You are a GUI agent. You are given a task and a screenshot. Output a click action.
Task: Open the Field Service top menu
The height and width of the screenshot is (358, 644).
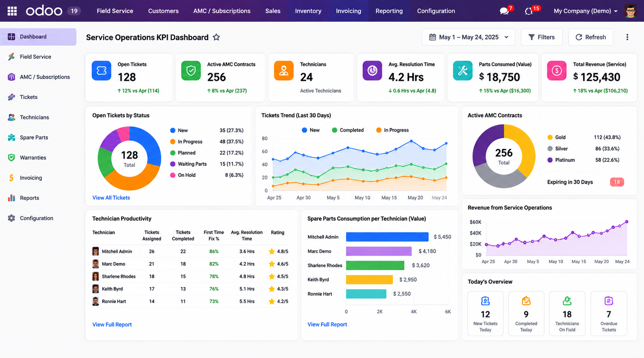115,11
